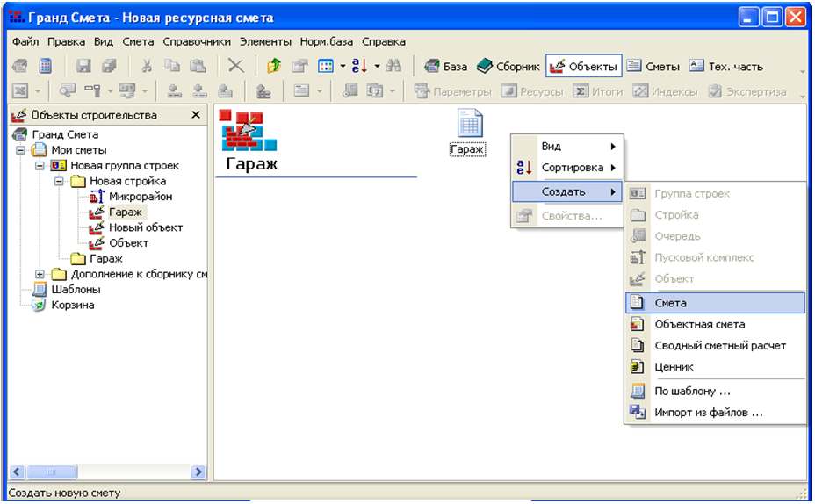Screen dimensions: 815x504
Task: Switch to the Сборник view button
Action: (508, 66)
